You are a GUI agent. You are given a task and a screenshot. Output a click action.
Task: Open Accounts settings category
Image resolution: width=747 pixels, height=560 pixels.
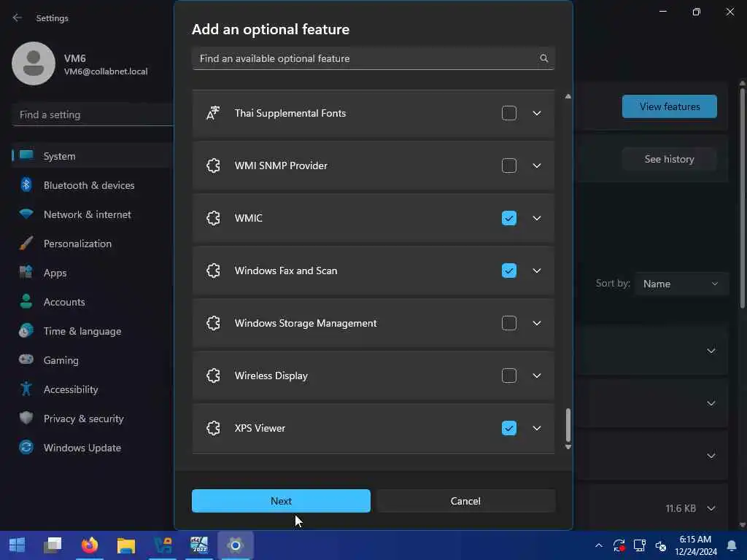(93, 302)
